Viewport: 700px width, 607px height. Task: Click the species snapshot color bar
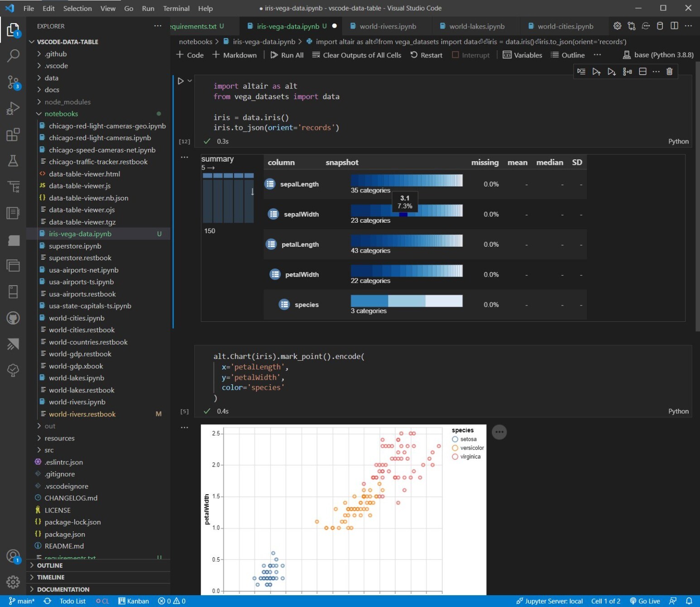[407, 301]
